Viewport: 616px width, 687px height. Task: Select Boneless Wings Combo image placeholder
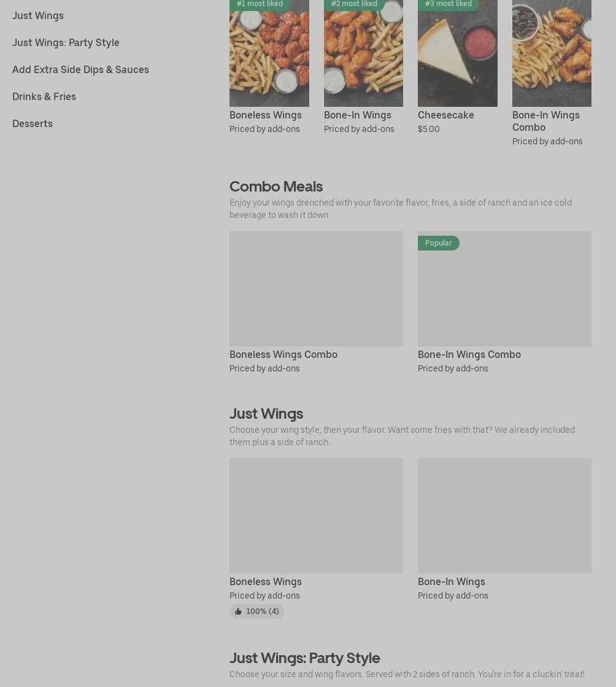point(316,289)
